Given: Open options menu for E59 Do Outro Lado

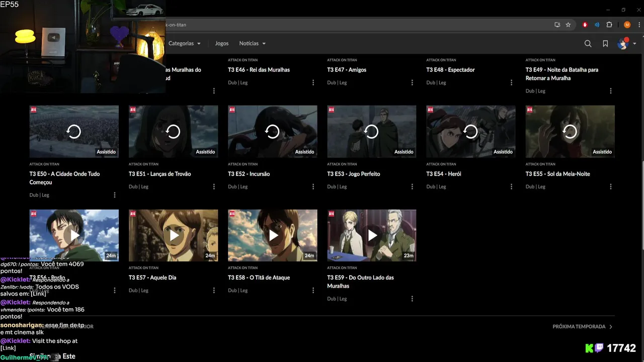Looking at the screenshot, I should 412,299.
